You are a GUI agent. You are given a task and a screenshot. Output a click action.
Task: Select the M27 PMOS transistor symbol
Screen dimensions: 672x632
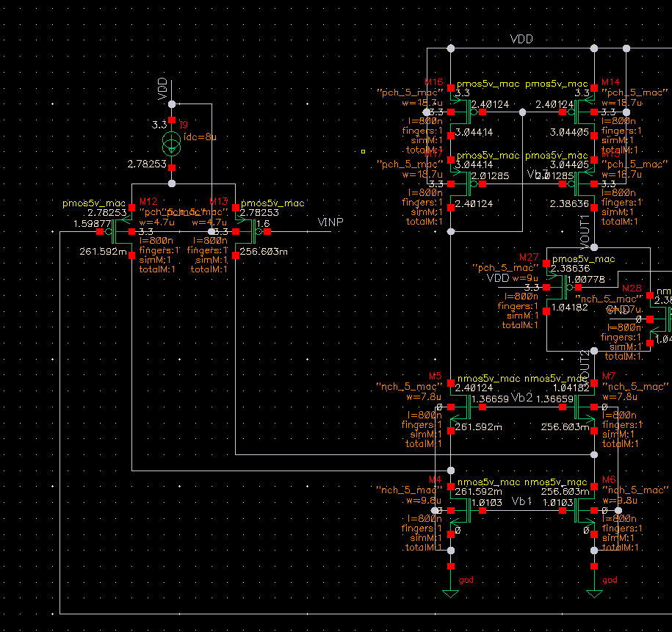(x=563, y=288)
